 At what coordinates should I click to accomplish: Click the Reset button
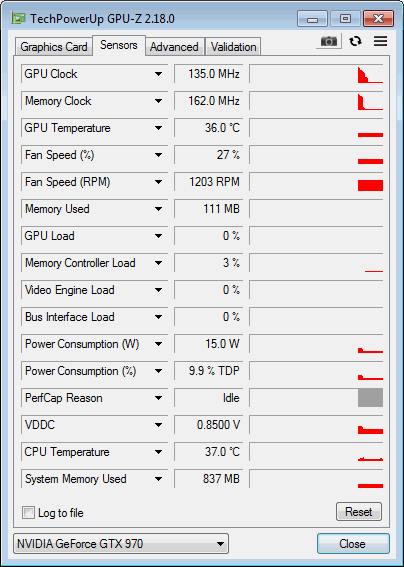click(358, 512)
